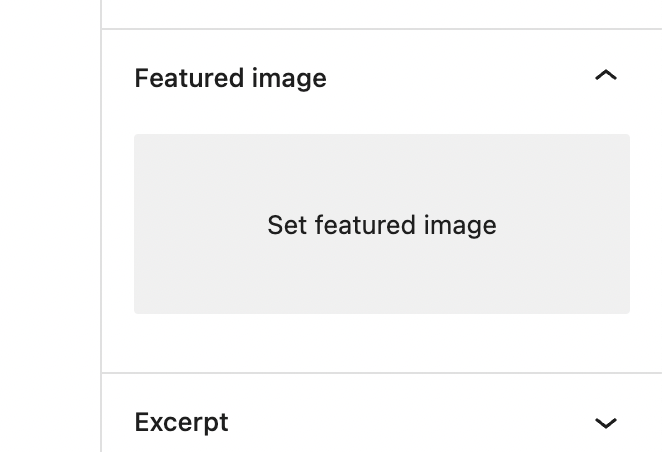Open the Excerpt settings section

coord(605,423)
